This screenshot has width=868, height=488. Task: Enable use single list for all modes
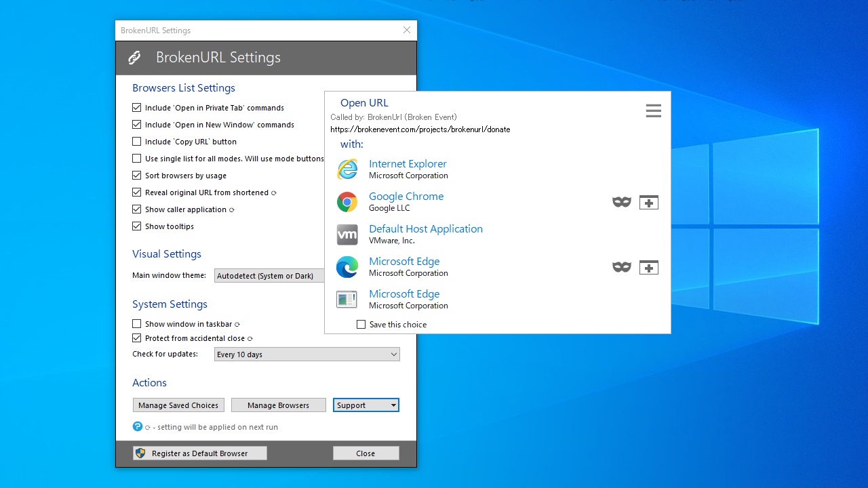137,159
